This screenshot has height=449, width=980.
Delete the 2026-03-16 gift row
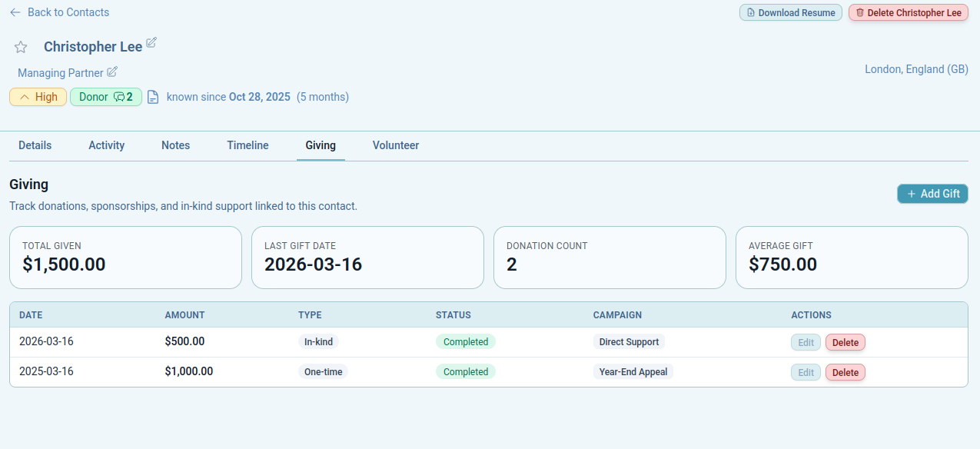tap(845, 343)
